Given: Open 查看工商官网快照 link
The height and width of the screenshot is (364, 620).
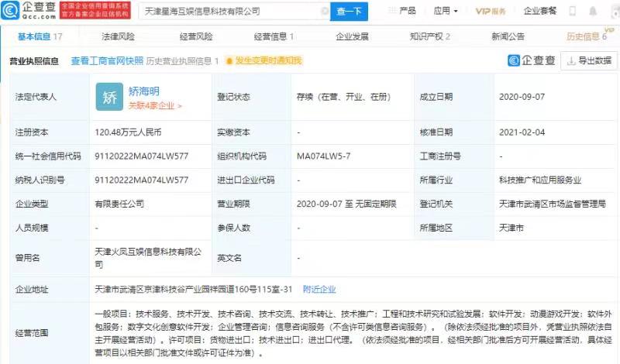Looking at the screenshot, I should pyautogui.click(x=107, y=61).
